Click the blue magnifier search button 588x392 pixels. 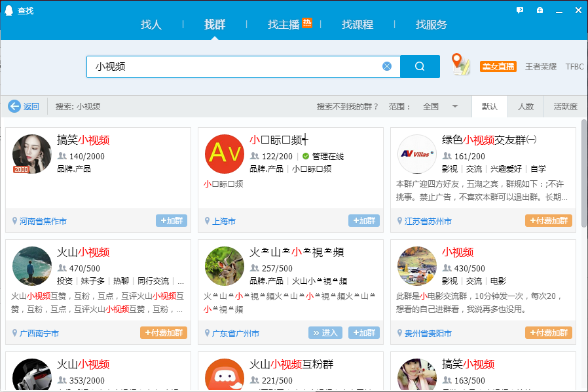tap(420, 66)
